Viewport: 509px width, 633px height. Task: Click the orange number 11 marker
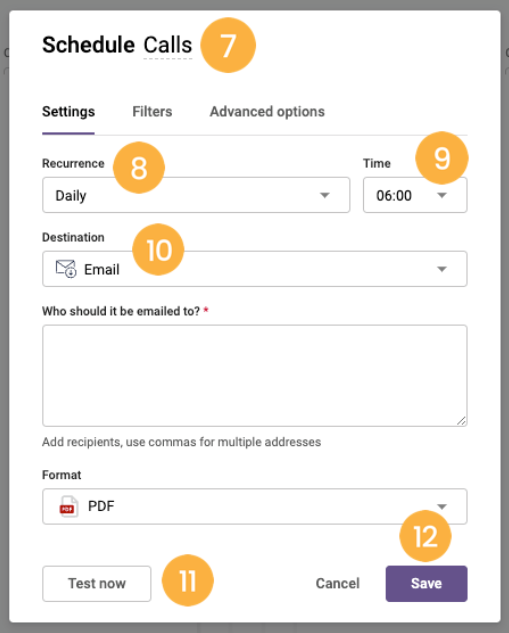pyautogui.click(x=188, y=581)
